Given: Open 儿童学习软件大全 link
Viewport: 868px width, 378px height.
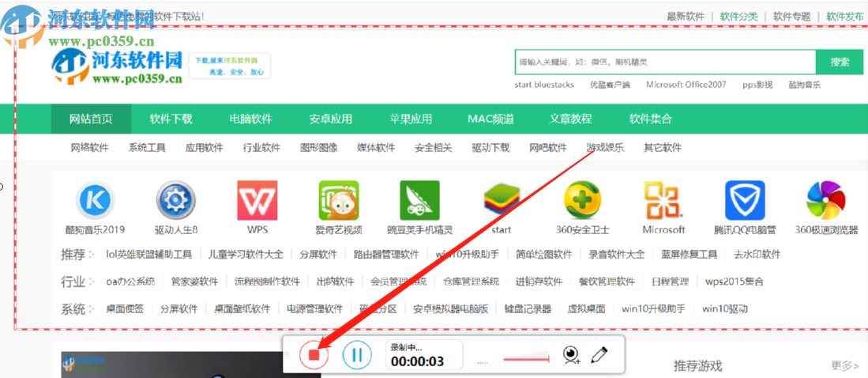Looking at the screenshot, I should click(x=246, y=255).
